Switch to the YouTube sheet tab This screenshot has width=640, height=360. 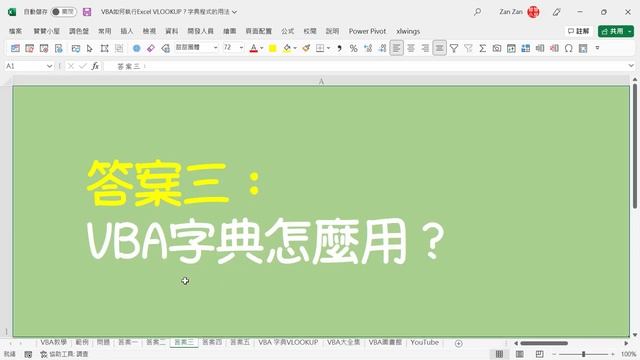(x=424, y=342)
